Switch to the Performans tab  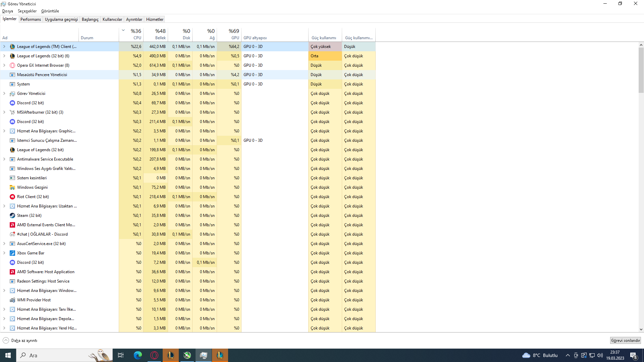click(31, 19)
